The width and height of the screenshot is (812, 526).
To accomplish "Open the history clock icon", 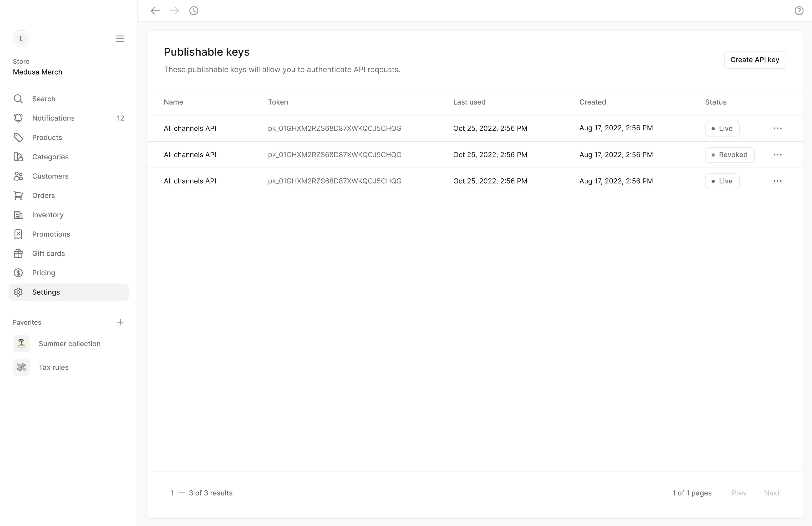I will click(x=194, y=11).
